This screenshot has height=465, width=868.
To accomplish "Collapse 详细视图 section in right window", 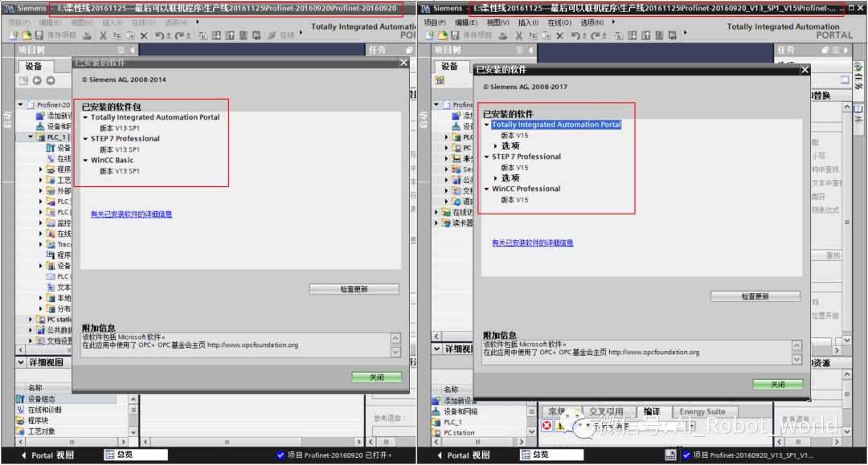I will click(x=436, y=349).
